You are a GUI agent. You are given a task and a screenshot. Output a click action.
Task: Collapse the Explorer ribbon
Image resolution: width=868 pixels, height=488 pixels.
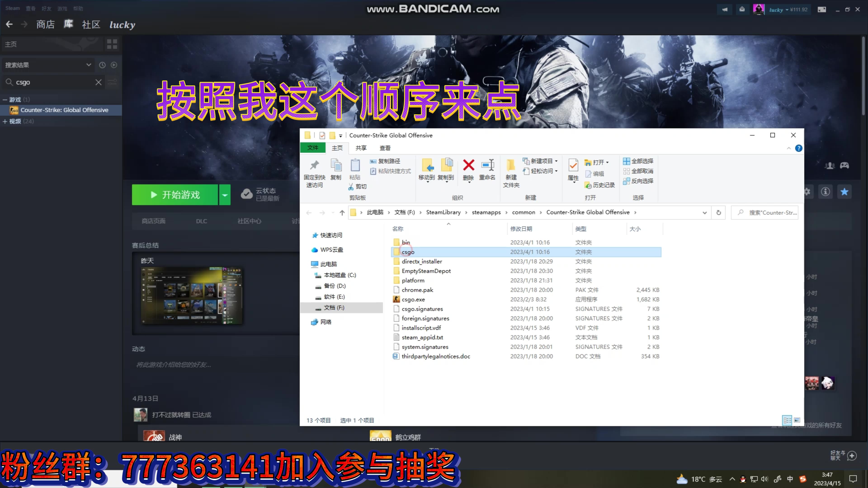(788, 148)
